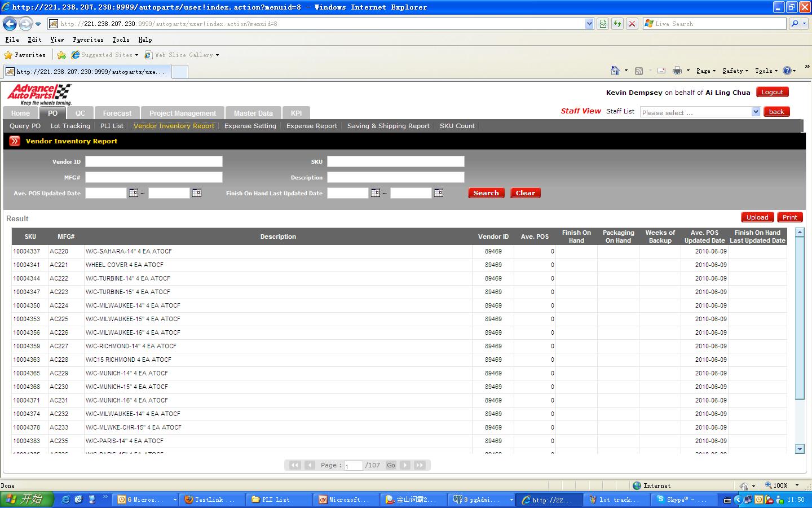
Task: Click the browser Home icon
Action: [615, 71]
